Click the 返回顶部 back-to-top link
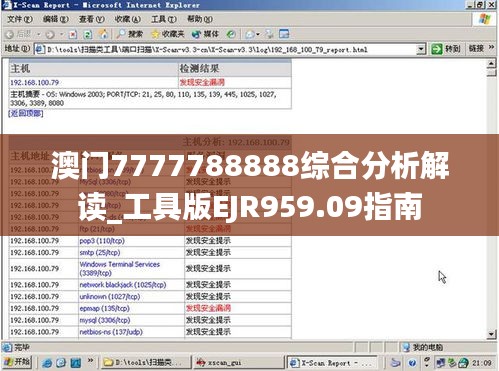The width and height of the screenshot is (499, 371). click(26, 113)
